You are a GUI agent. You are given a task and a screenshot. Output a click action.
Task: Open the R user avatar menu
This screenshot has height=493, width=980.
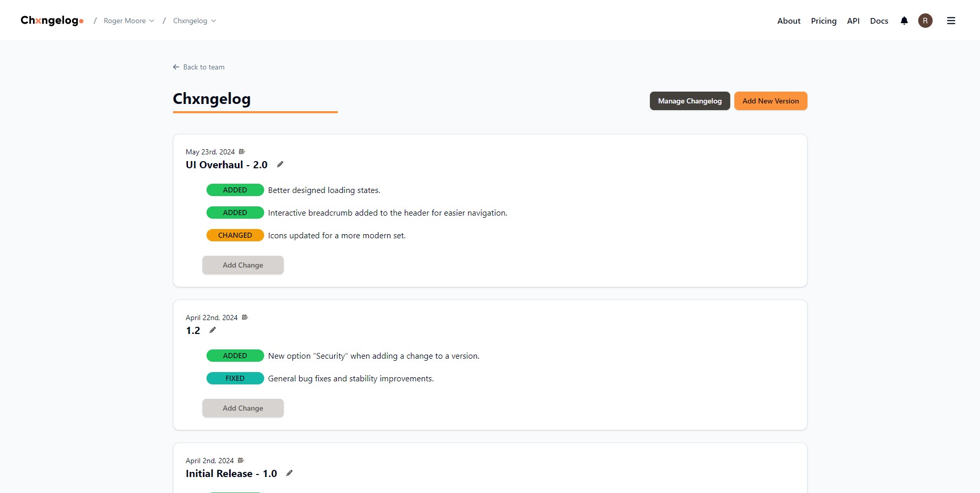(925, 20)
